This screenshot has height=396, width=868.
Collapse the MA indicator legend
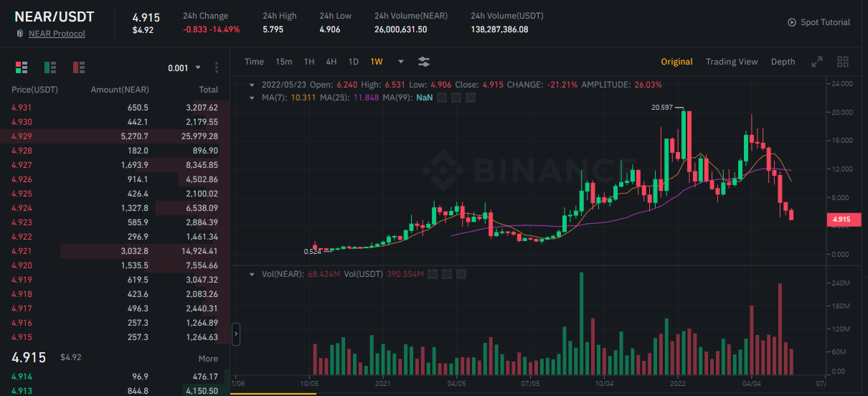coord(252,97)
